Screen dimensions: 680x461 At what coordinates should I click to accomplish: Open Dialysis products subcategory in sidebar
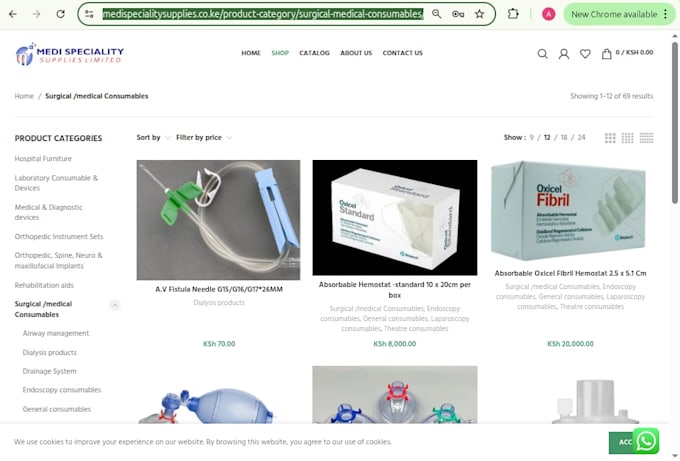[x=49, y=353]
